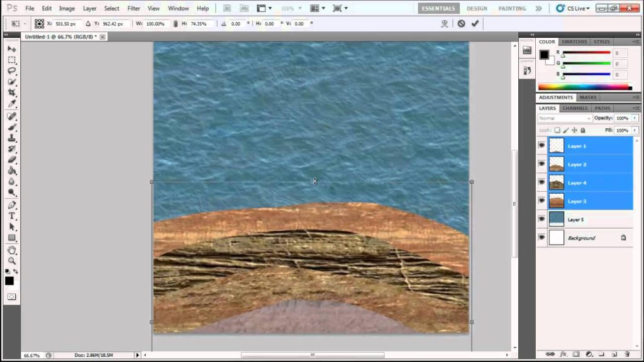Screen dimensions: 644x362
Task: Select the Eyedropper tool
Action: point(11,104)
